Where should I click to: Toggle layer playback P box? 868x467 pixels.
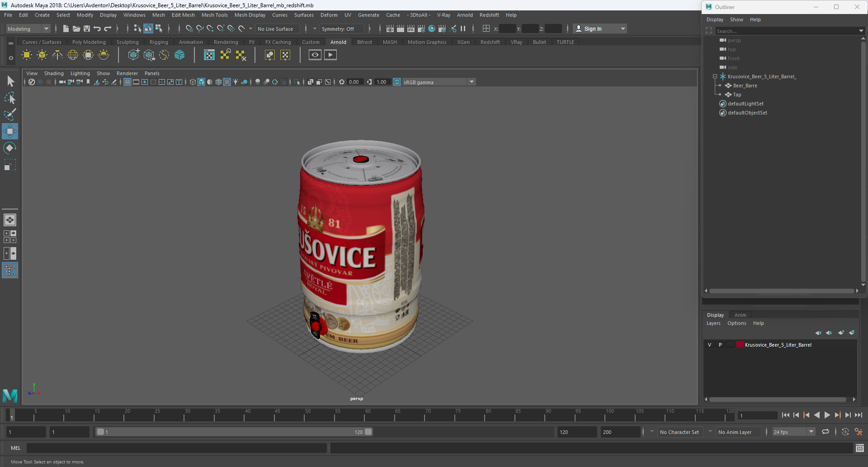coord(720,345)
